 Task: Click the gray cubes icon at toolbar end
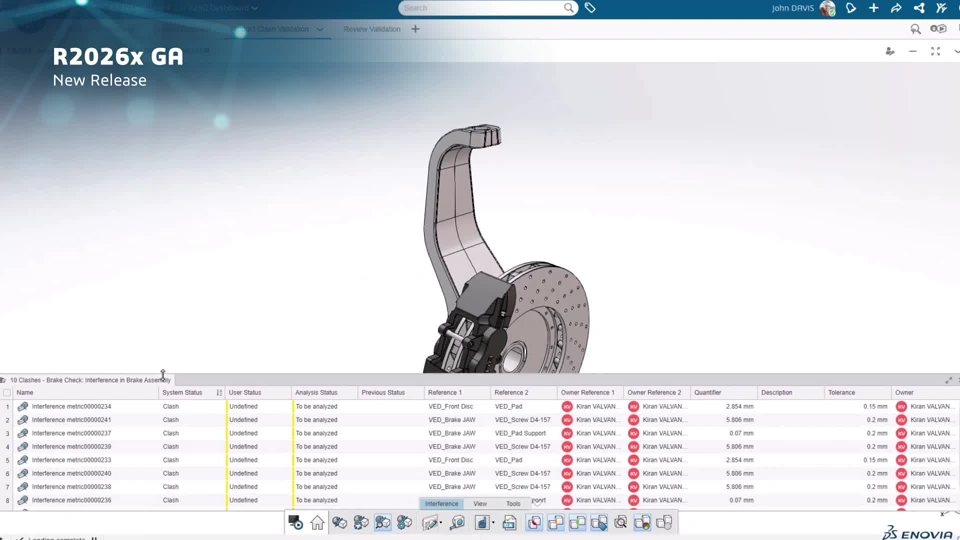[664, 522]
